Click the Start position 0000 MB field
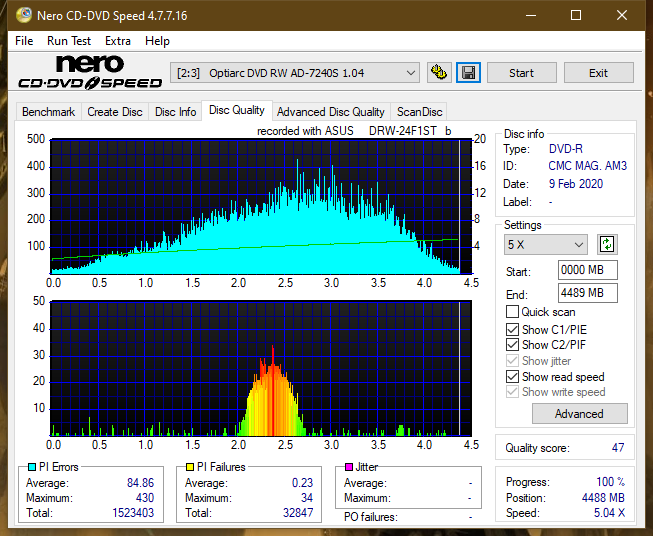Viewport: 653px width, 536px height. click(x=588, y=270)
